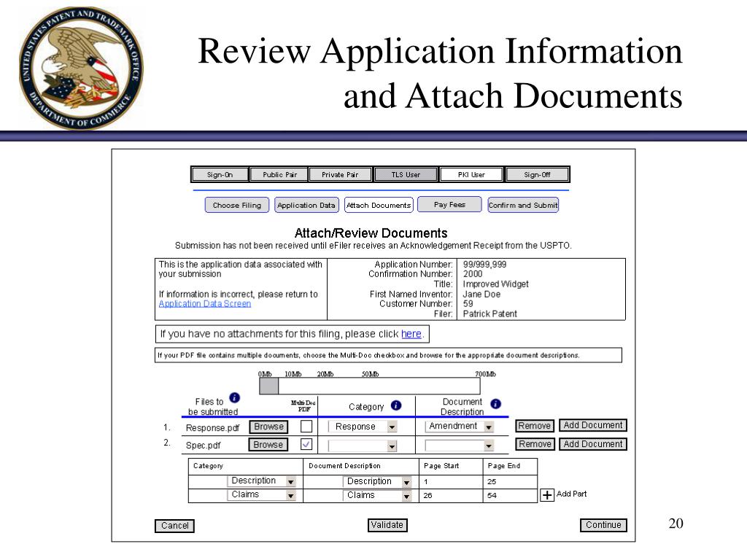
Task: Click the Continue button
Action: pyautogui.click(x=603, y=525)
